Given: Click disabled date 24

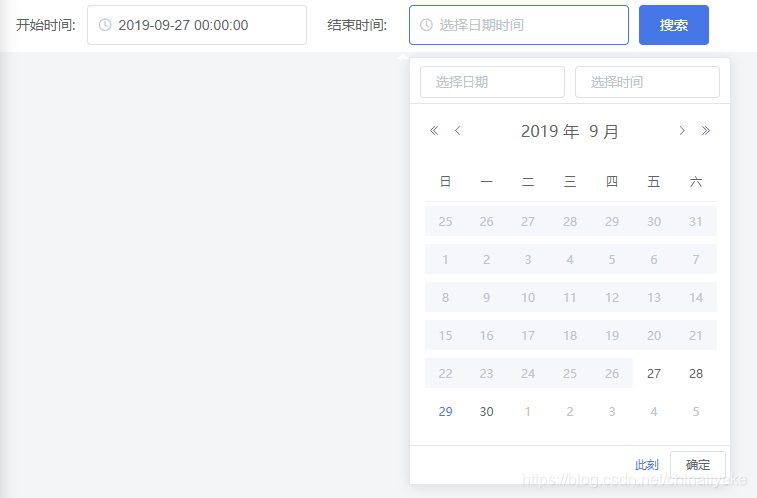Looking at the screenshot, I should [528, 374].
